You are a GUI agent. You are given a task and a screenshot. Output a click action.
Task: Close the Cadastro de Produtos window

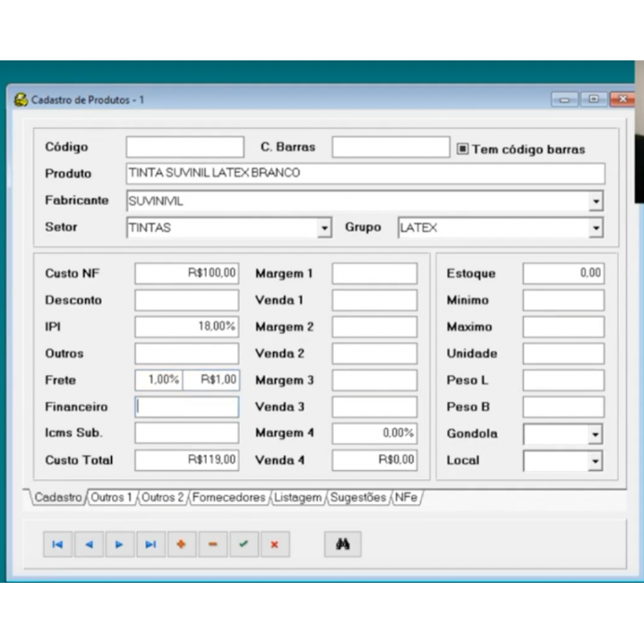point(622,99)
